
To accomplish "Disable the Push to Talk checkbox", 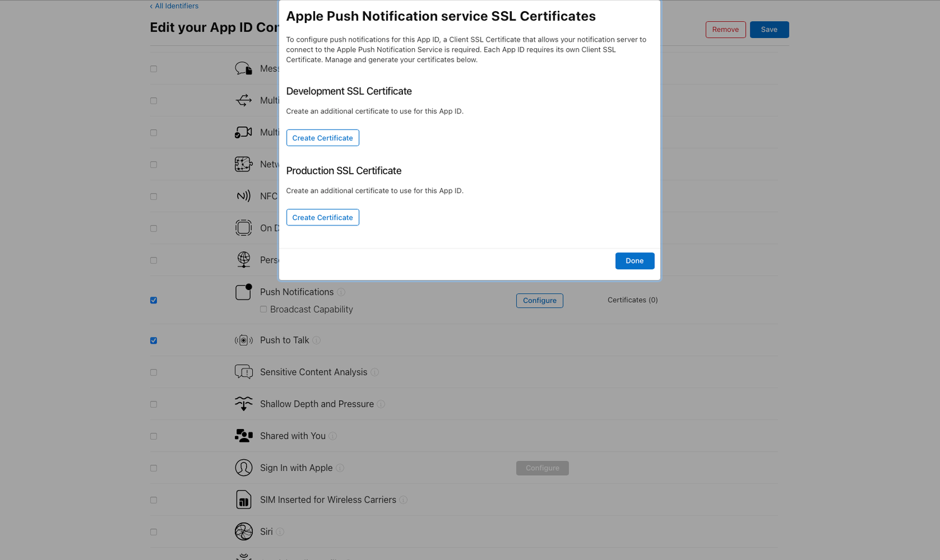I will point(153,340).
